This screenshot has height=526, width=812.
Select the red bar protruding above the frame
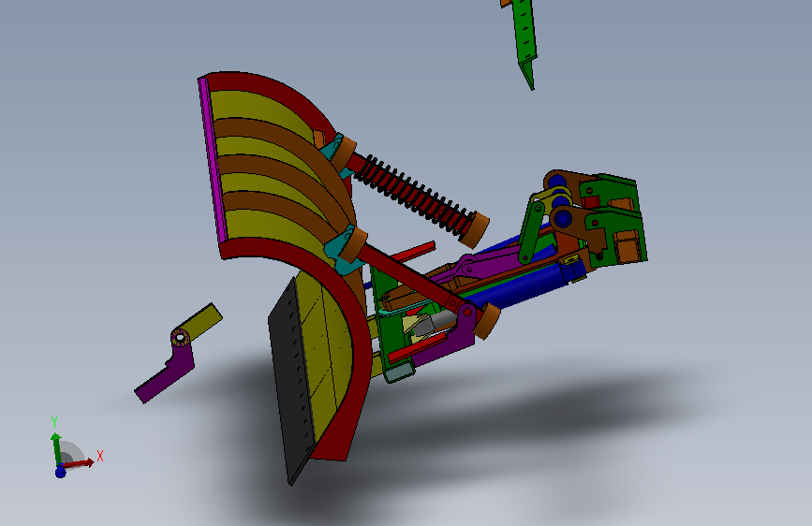pos(413,251)
